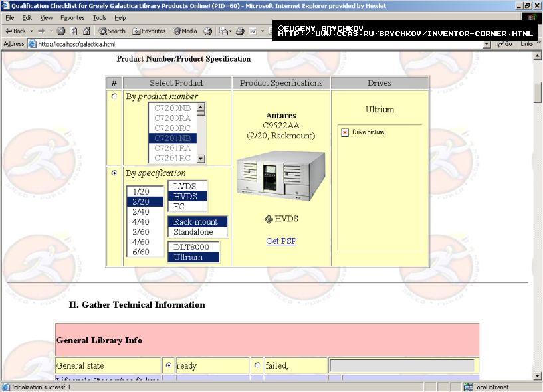Select 1/20 in the size list
The width and height of the screenshot is (543, 392).
point(145,191)
